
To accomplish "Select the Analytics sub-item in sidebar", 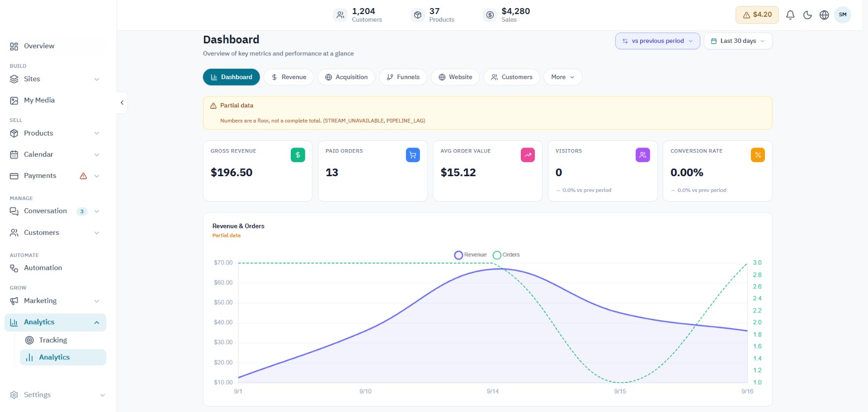I will [63, 357].
